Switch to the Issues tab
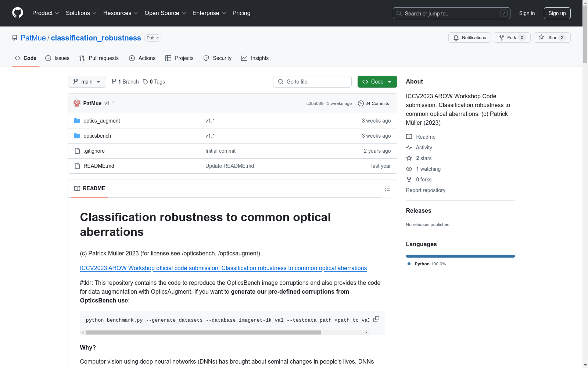 (x=57, y=58)
